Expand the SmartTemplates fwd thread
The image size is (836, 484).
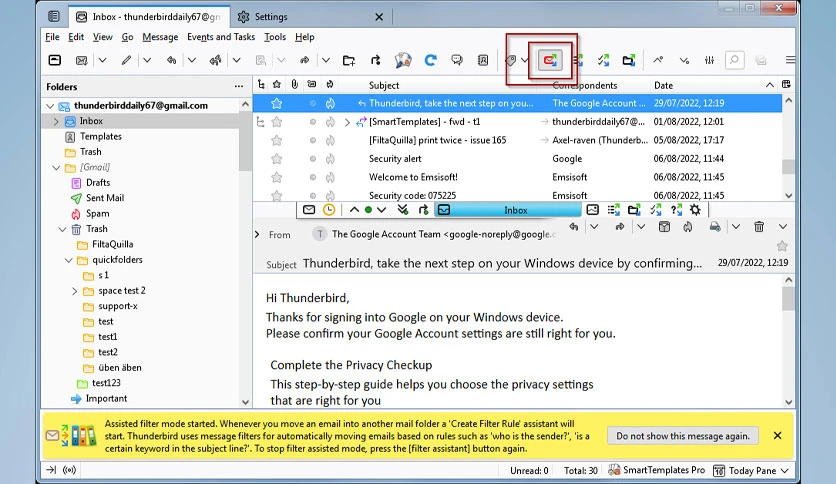click(x=347, y=122)
